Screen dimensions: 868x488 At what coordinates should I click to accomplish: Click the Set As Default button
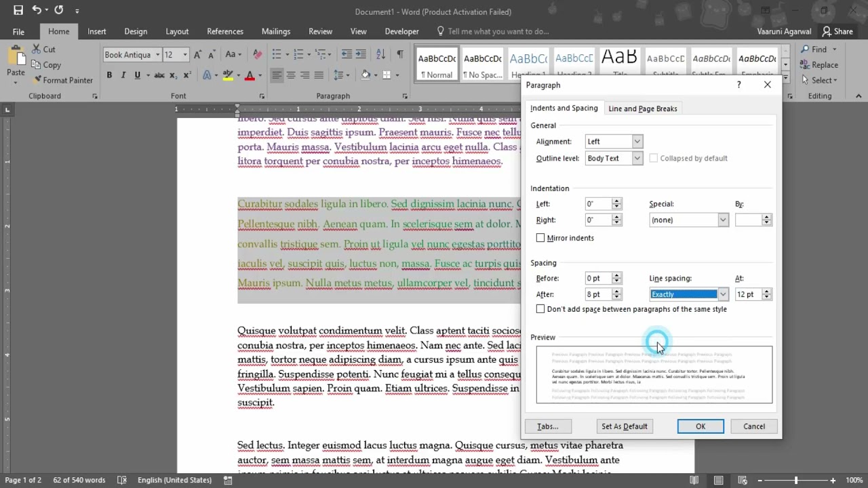coord(625,426)
